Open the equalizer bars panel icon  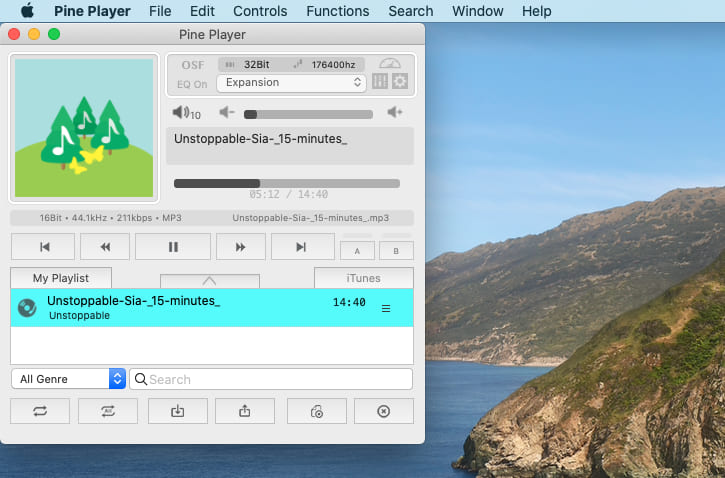pyautogui.click(x=380, y=82)
